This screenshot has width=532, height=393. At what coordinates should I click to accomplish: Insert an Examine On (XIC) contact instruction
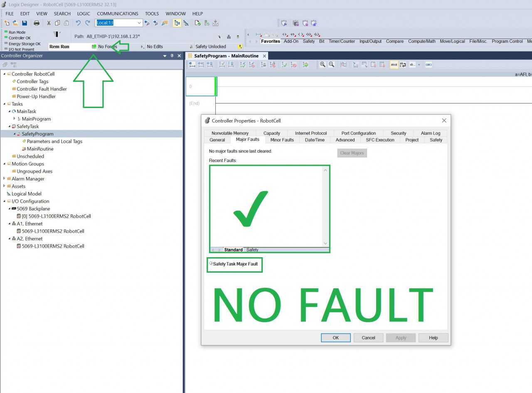pyautogui.click(x=285, y=34)
